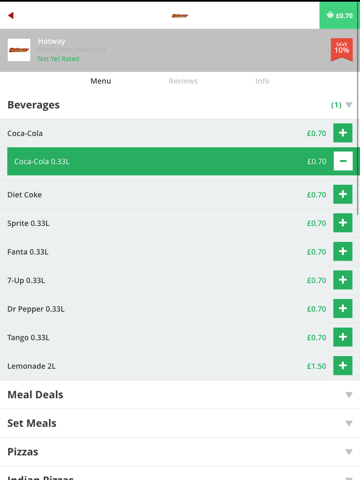The image size is (360, 480).
Task: Collapse the Beverages section arrow
Action: coord(349,105)
